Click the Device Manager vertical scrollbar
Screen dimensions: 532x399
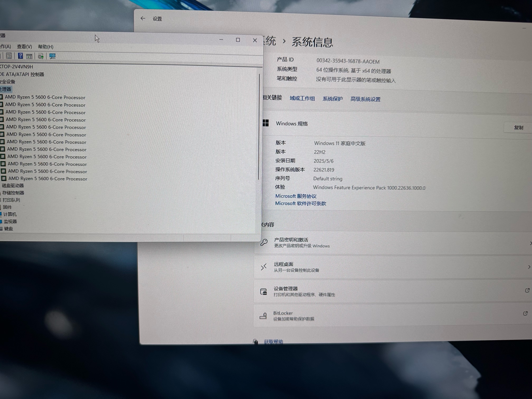click(x=259, y=127)
